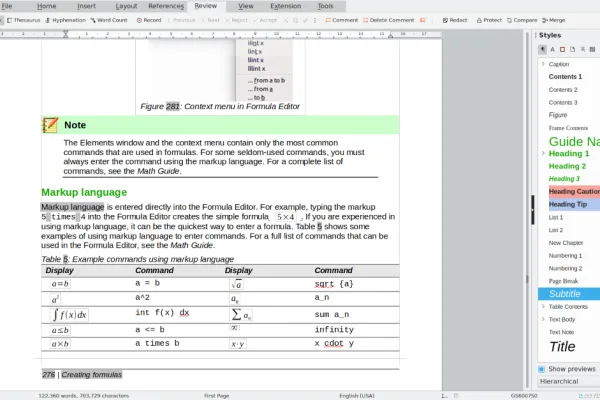The height and width of the screenshot is (400, 600).
Task: Switch to the References tab
Action: (166, 6)
